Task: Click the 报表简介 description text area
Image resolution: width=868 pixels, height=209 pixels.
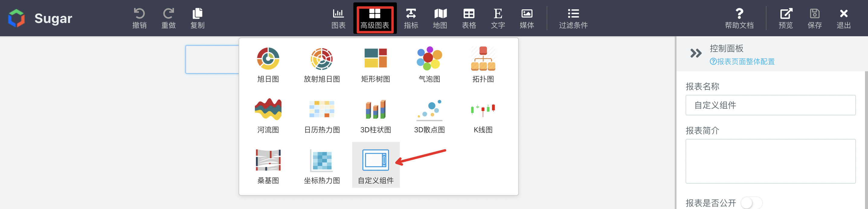Action: click(770, 161)
